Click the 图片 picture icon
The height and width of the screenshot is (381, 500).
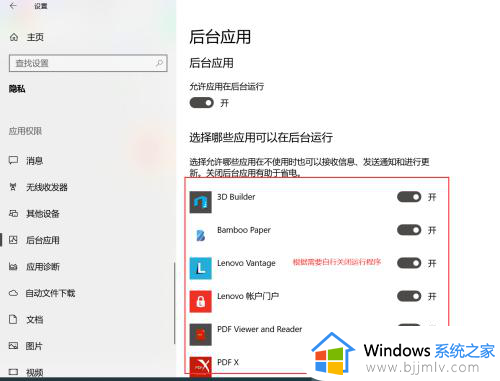tap(13, 346)
